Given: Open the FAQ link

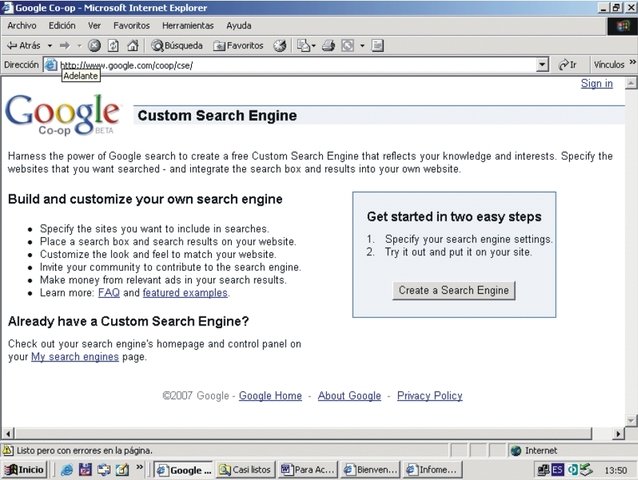Looking at the screenshot, I should tap(109, 292).
